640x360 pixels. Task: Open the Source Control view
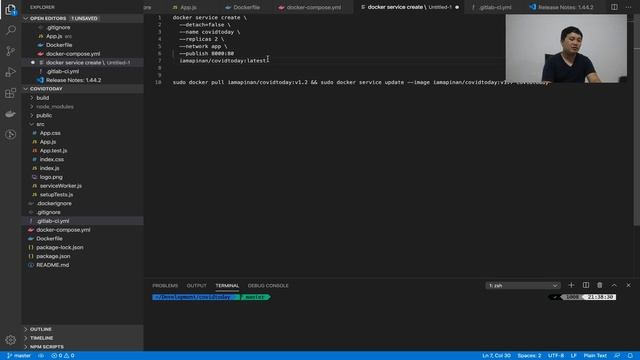[x=11, y=51]
